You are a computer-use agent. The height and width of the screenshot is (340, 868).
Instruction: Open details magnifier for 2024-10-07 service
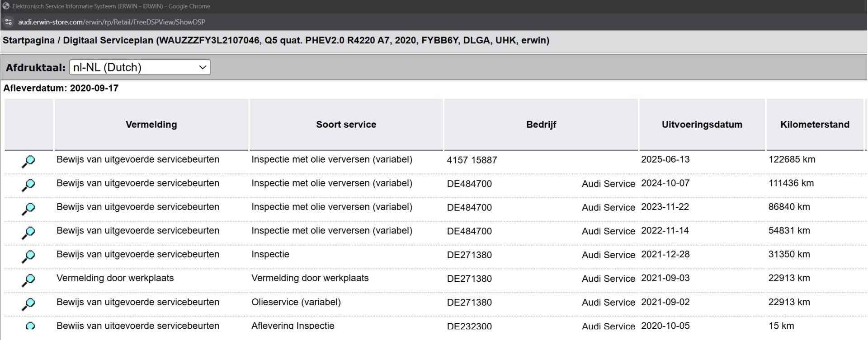28,186
